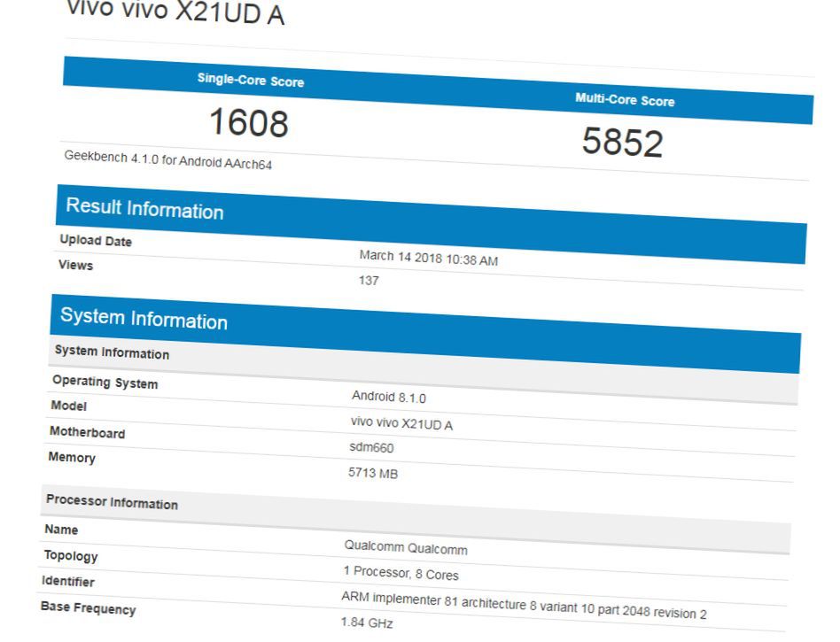Select the views count 137
This screenshot has height=642, width=840.
369,280
